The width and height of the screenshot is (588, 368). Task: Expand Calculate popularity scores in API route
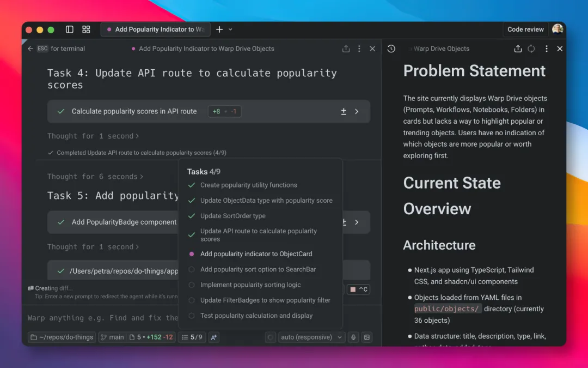click(x=357, y=112)
